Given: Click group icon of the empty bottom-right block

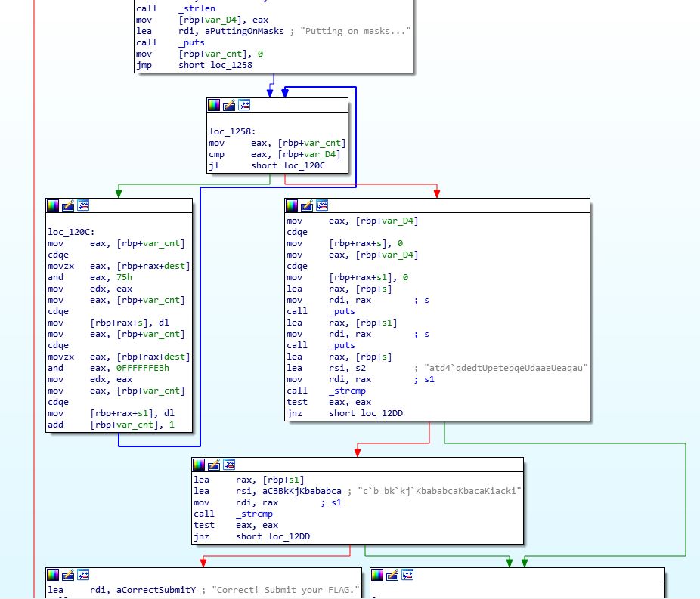Looking at the screenshot, I should click(x=407, y=575).
